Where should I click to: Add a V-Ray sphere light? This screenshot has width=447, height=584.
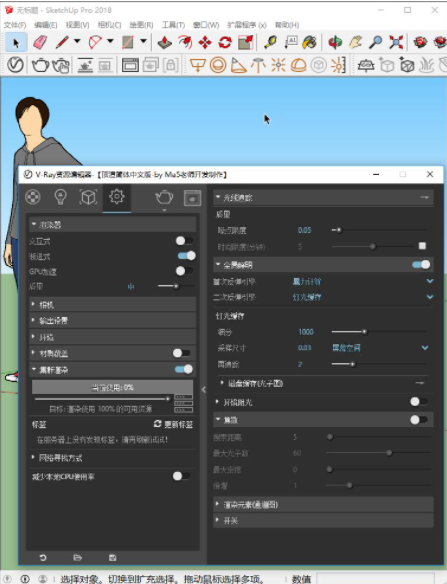click(x=218, y=65)
